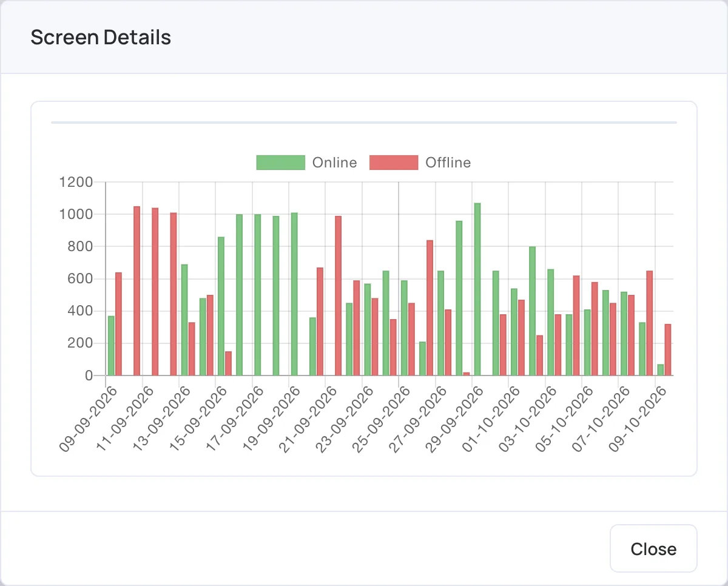Click the green Online bar for 01-10-2026
728x586 pixels.
(514, 332)
